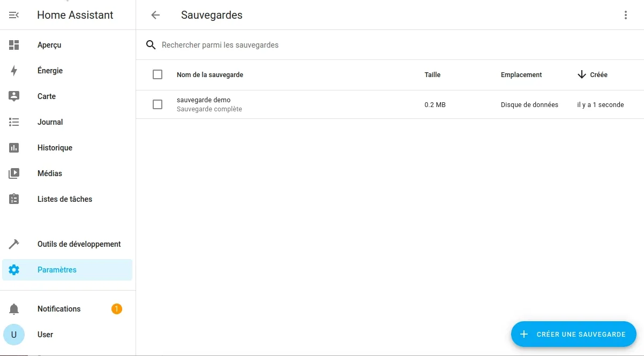Screen dimensions: 644x356
Task: Open the Aperçu dashboard icon
Action: (14, 45)
